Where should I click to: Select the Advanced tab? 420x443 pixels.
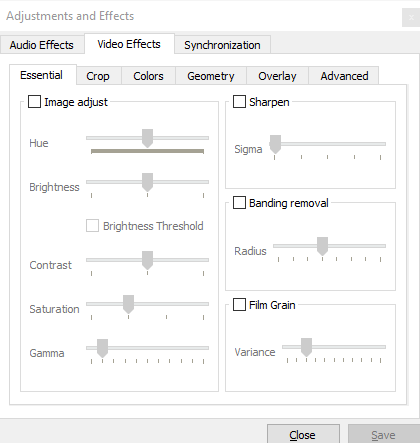coord(344,76)
